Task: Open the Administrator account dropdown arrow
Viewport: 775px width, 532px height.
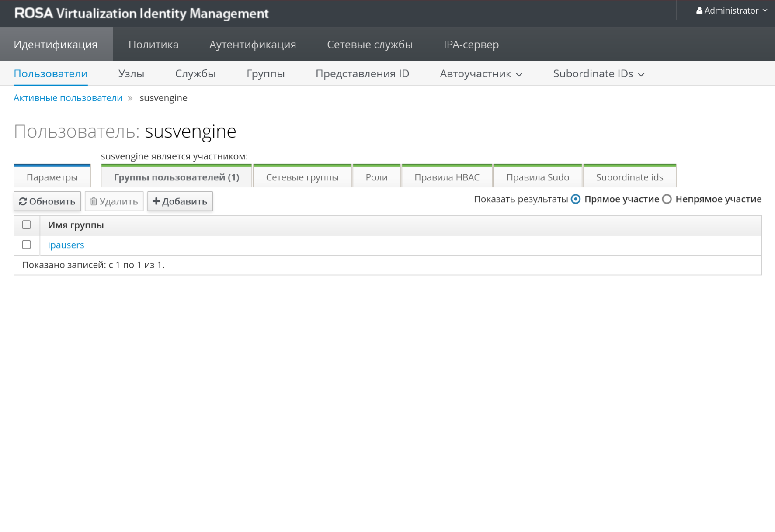Action: coord(765,10)
